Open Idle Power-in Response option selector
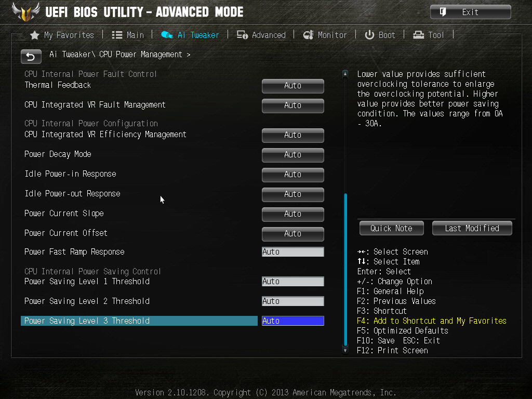Image resolution: width=532 pixels, height=399 pixels. [x=293, y=175]
